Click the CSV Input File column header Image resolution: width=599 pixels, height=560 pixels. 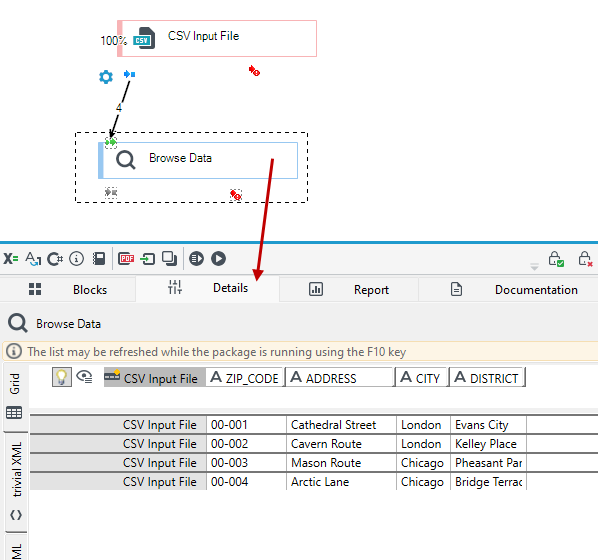[x=155, y=377]
